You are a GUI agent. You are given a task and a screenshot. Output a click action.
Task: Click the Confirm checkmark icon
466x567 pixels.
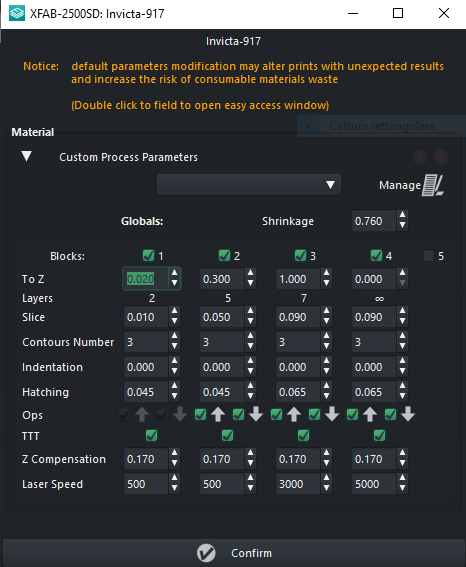206,553
